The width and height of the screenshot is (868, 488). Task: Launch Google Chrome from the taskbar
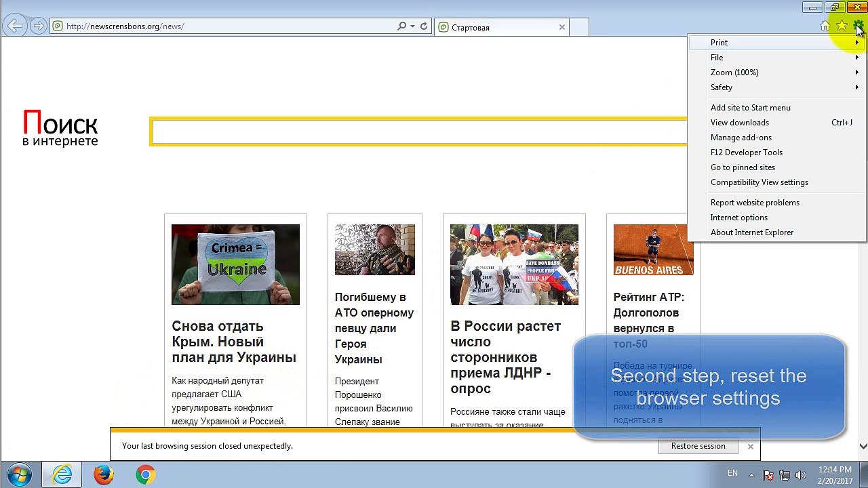tap(145, 474)
